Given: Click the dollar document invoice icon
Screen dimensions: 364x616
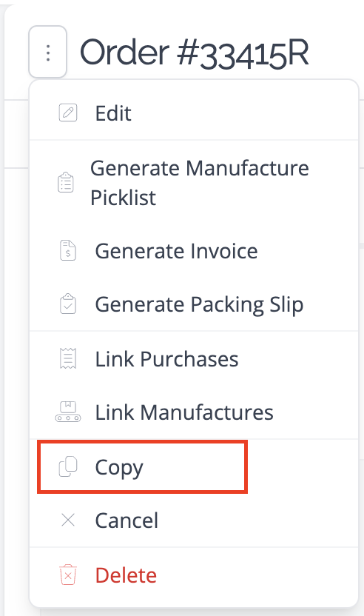Looking at the screenshot, I should coord(68,251).
